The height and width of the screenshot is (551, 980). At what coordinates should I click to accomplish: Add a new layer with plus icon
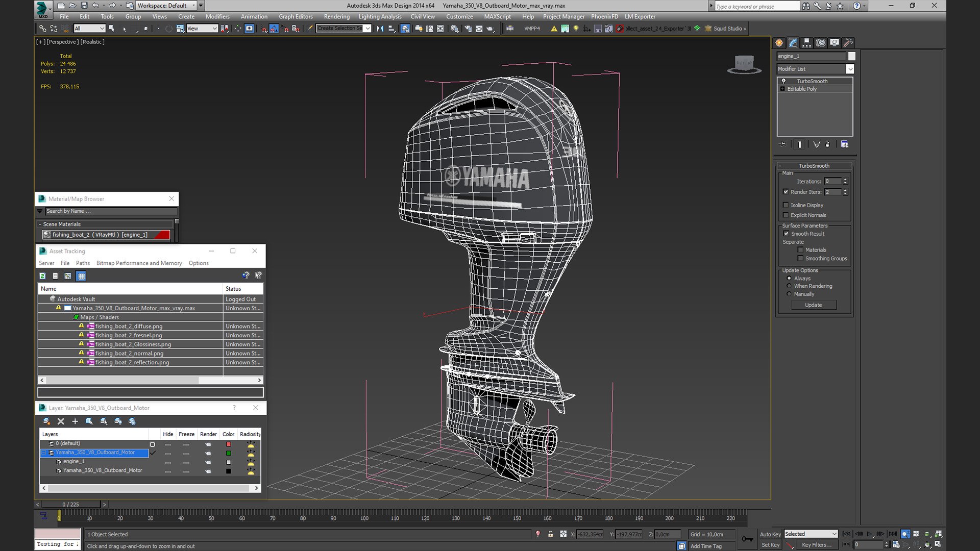tap(75, 421)
